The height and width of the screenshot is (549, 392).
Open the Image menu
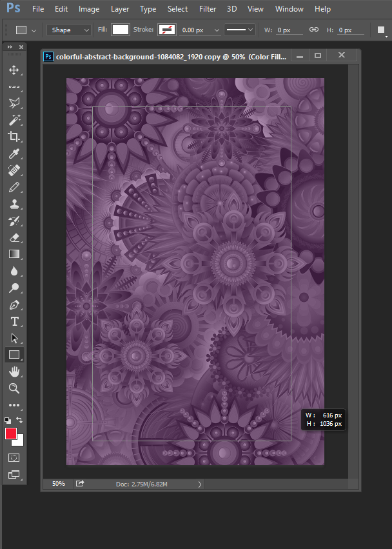point(89,9)
